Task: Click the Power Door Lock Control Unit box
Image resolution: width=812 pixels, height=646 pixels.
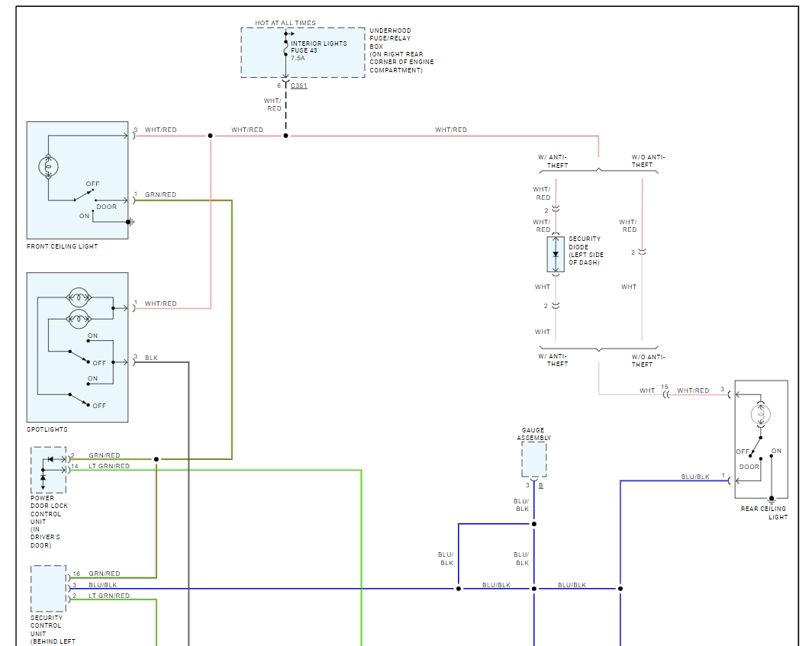Action: click(49, 470)
